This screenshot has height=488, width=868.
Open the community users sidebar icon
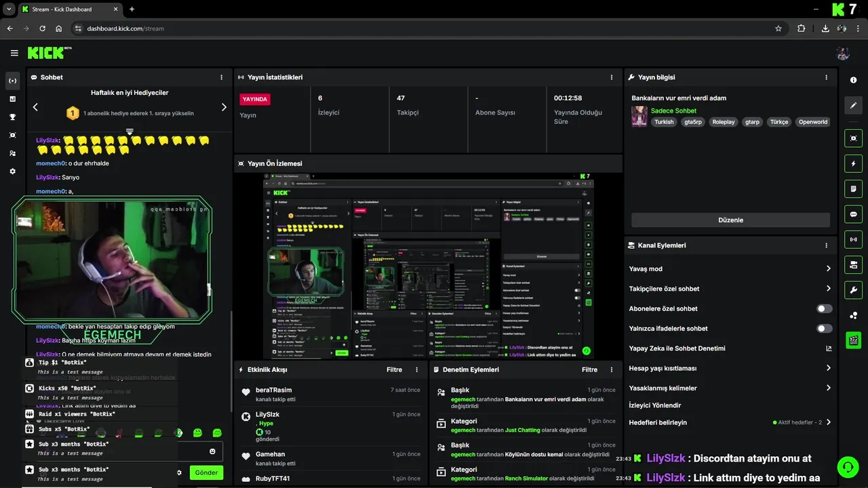click(12, 153)
